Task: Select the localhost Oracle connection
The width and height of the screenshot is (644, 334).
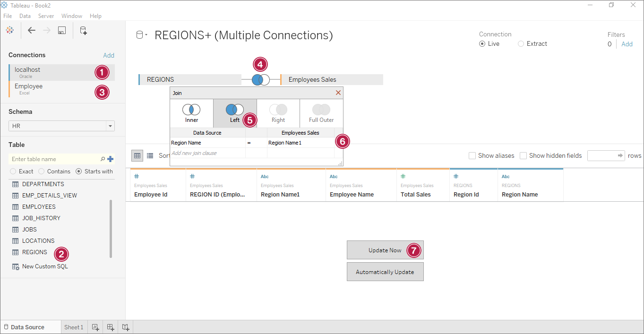Action: point(61,72)
